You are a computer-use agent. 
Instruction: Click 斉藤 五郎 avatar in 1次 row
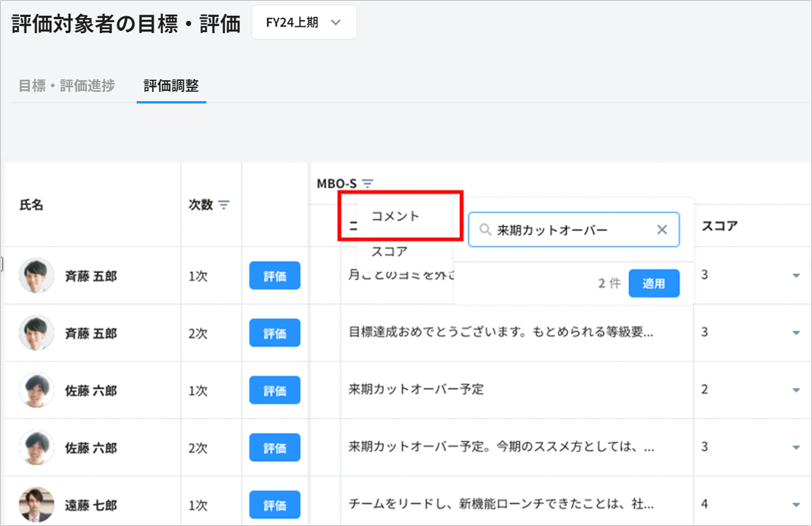pyautogui.click(x=36, y=276)
